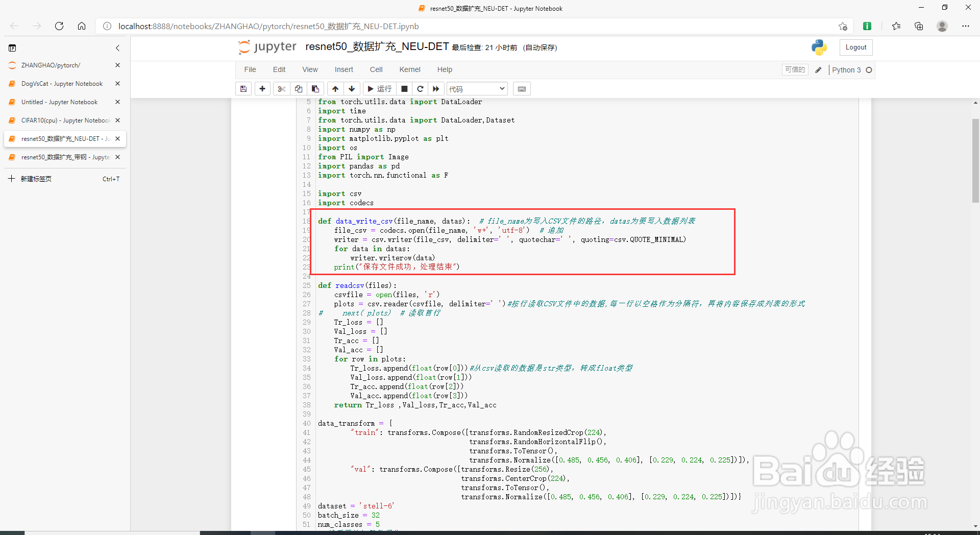Viewport: 980px width, 535px height.
Task: Add page to favorites star icon
Action: pyautogui.click(x=843, y=26)
